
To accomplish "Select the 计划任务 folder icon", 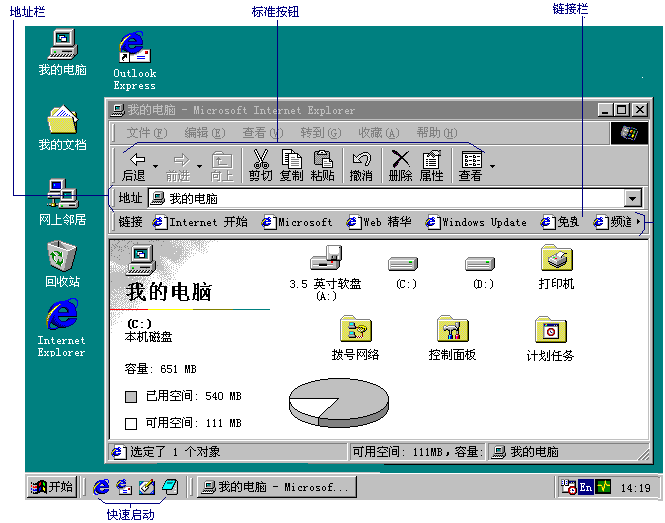I will click(551, 329).
